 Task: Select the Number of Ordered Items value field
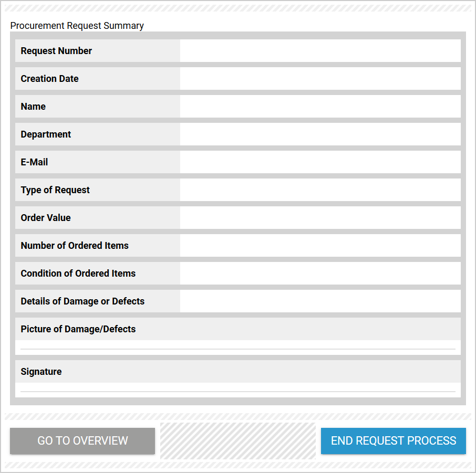320,246
